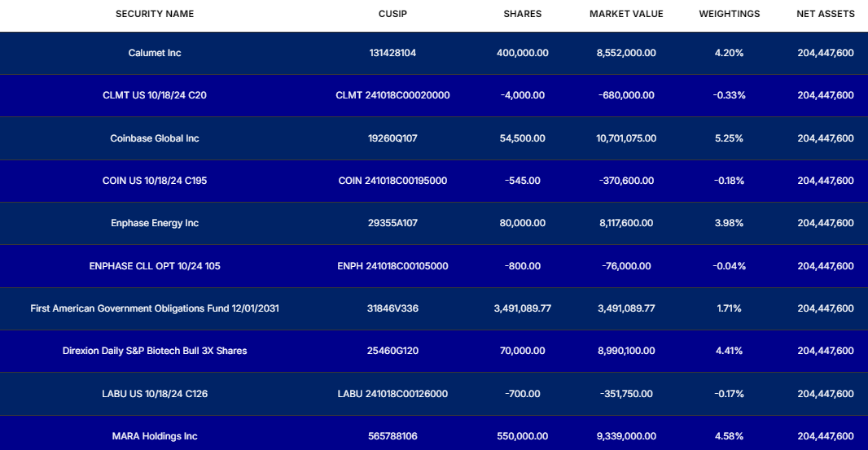The height and width of the screenshot is (450, 868).
Task: Click shares value -545.00
Action: click(x=523, y=181)
